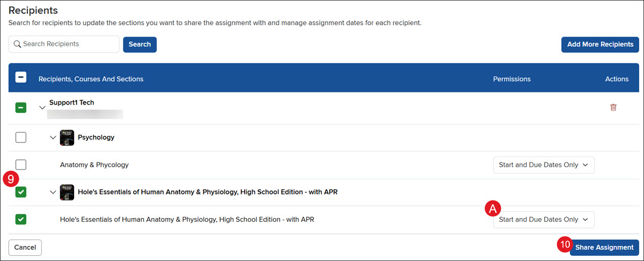
Task: Uncheck Hole's Essentials course checkbox
Action: (20, 192)
